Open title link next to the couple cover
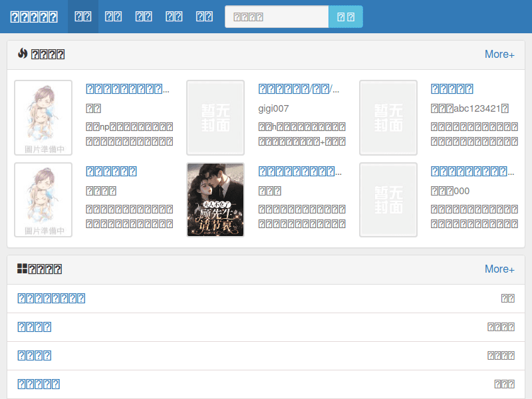532x399 pixels. [299, 172]
